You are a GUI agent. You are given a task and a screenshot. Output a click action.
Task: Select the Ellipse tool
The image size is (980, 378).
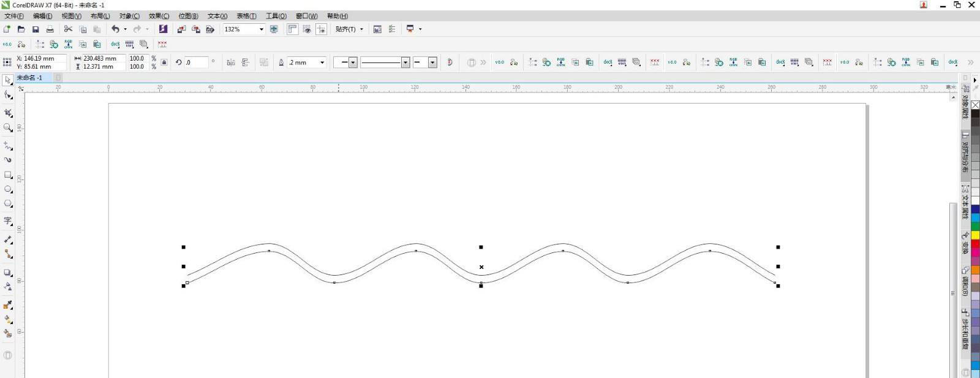pyautogui.click(x=8, y=189)
